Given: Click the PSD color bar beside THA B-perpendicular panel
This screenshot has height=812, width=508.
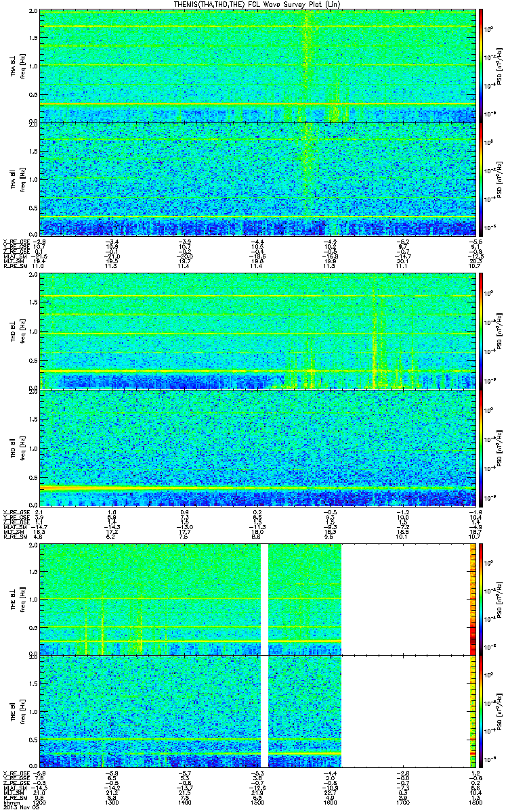Looking at the screenshot, I should click(x=481, y=66).
